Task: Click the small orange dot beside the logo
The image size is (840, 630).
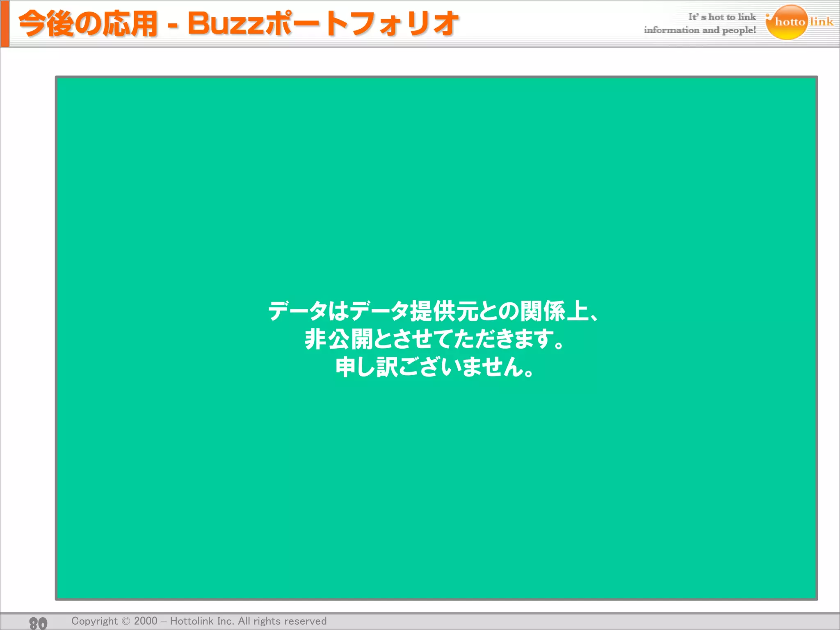Action: pos(768,16)
